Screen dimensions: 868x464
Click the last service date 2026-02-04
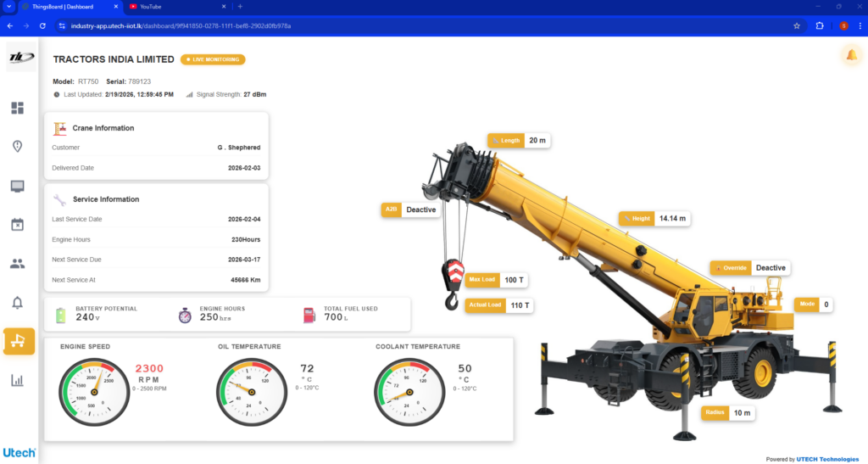tap(244, 219)
